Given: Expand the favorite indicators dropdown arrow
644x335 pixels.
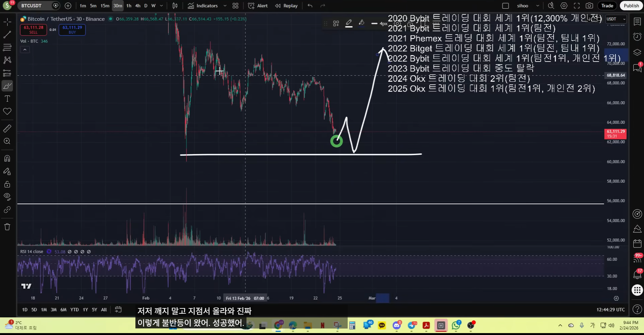Looking at the screenshot, I should tap(225, 6).
